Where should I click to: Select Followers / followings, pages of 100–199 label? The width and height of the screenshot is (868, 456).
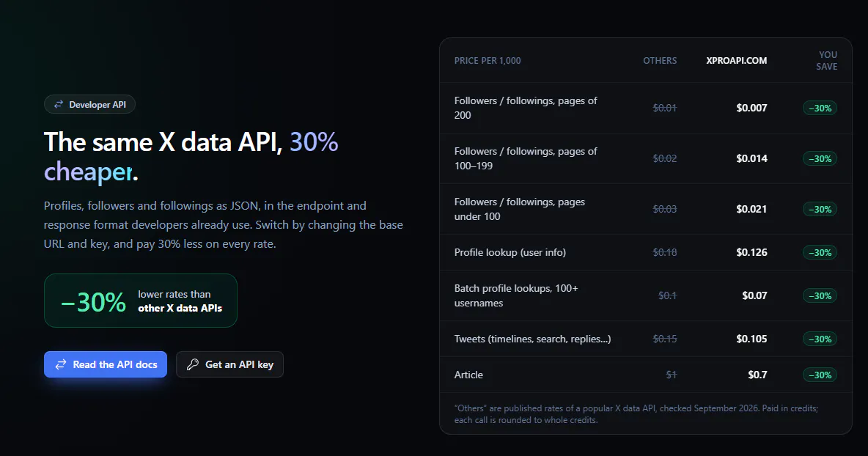(526, 158)
